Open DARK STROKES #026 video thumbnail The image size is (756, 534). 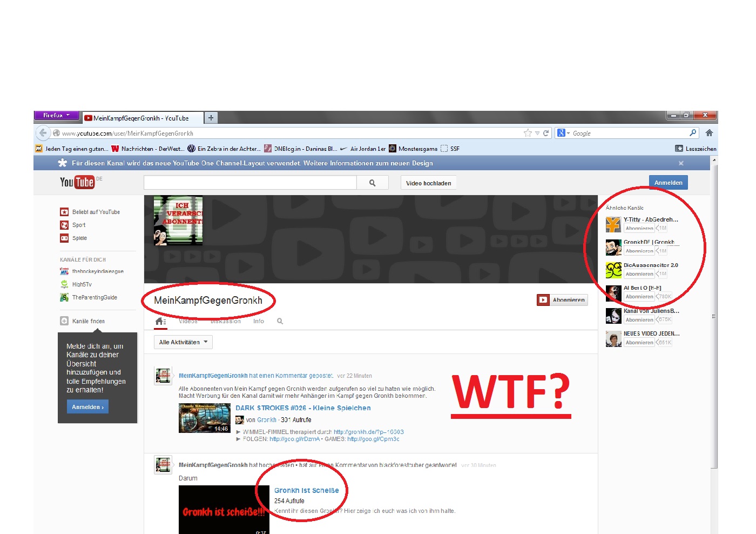pos(205,418)
